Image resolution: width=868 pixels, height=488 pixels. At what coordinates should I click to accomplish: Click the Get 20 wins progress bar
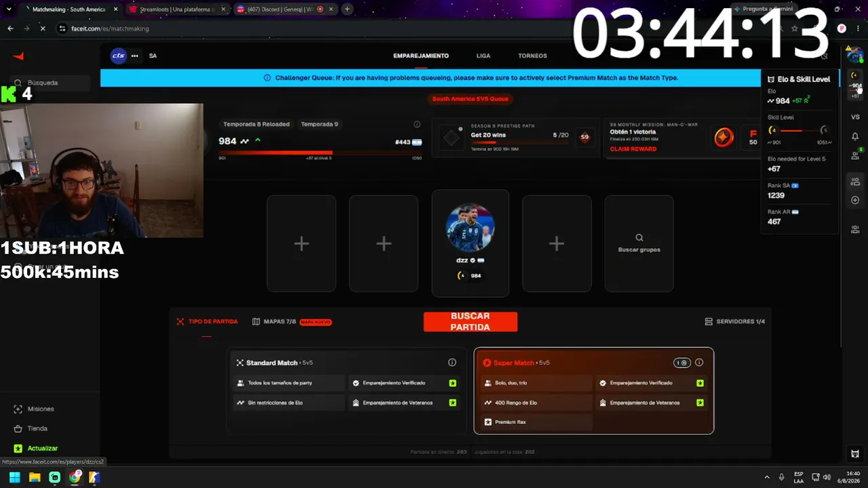519,142
